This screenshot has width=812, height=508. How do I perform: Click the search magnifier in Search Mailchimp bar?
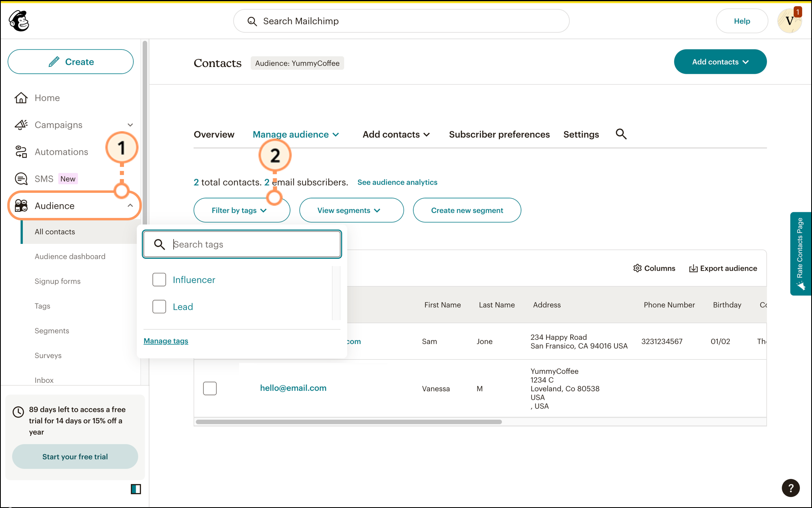point(252,21)
